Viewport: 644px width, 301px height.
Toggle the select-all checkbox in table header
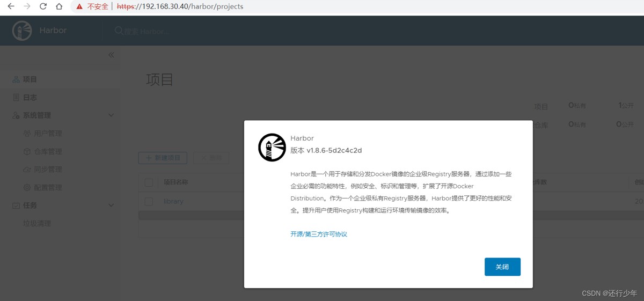click(149, 182)
